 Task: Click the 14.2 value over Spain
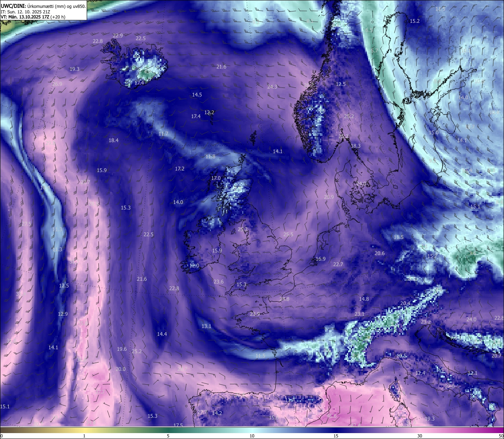(x=217, y=413)
